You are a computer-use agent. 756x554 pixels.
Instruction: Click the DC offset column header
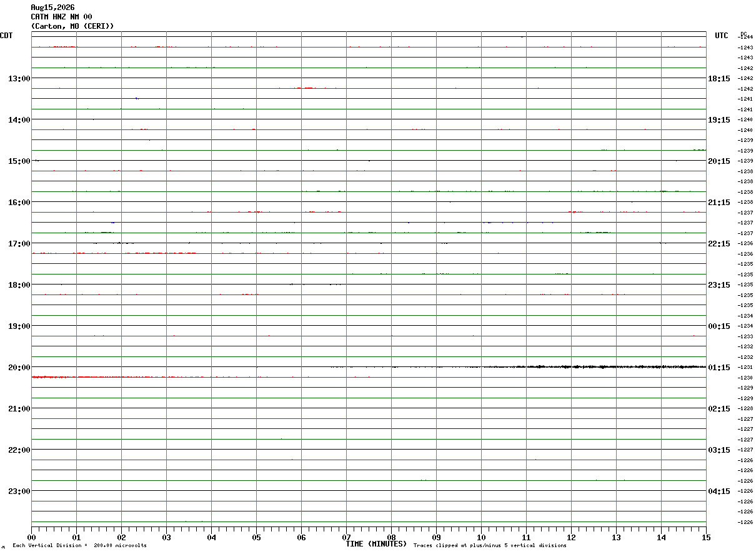[x=744, y=34]
